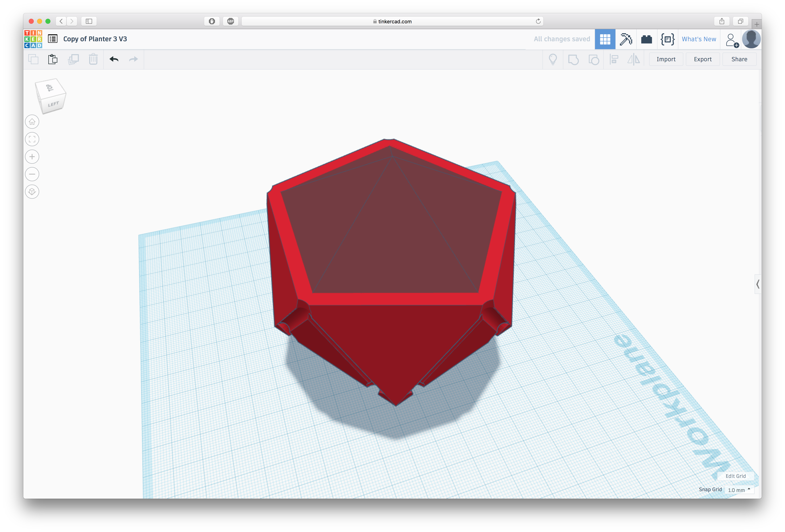Viewport: 785px width, 532px height.
Task: Click the Import button
Action: 666,59
